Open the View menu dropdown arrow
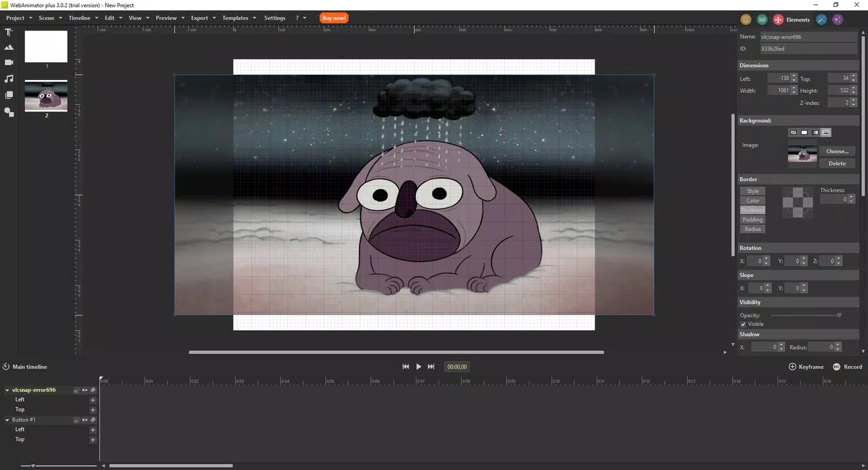This screenshot has height=470, width=868. 148,18
